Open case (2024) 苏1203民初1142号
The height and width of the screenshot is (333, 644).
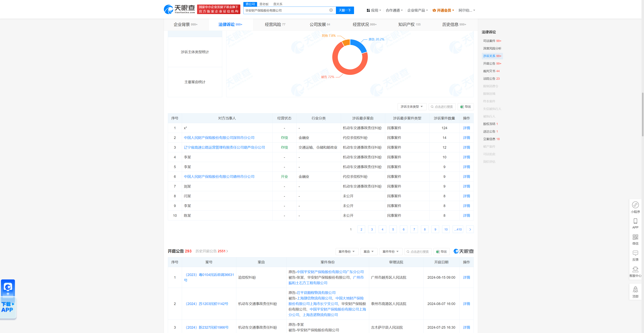[207, 304]
